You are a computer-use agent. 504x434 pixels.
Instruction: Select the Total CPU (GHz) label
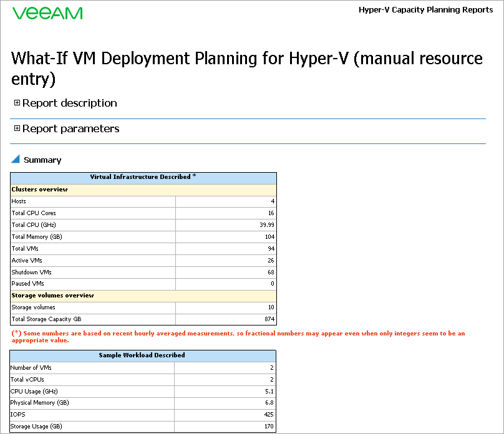click(34, 225)
